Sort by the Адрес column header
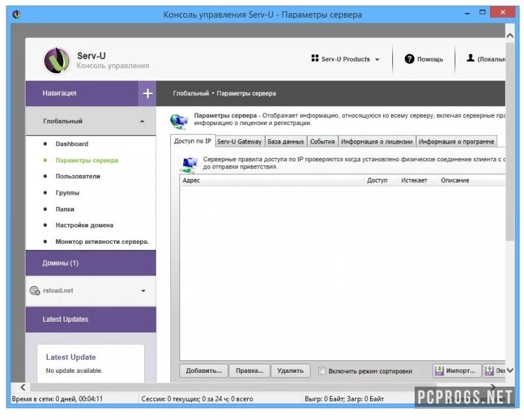The image size is (524, 420). [x=272, y=180]
